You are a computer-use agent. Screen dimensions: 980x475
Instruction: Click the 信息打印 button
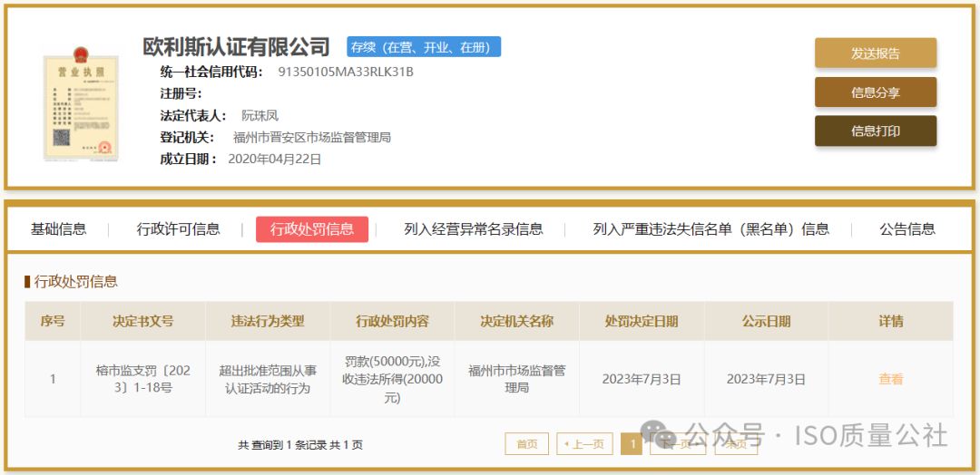pyautogui.click(x=875, y=131)
